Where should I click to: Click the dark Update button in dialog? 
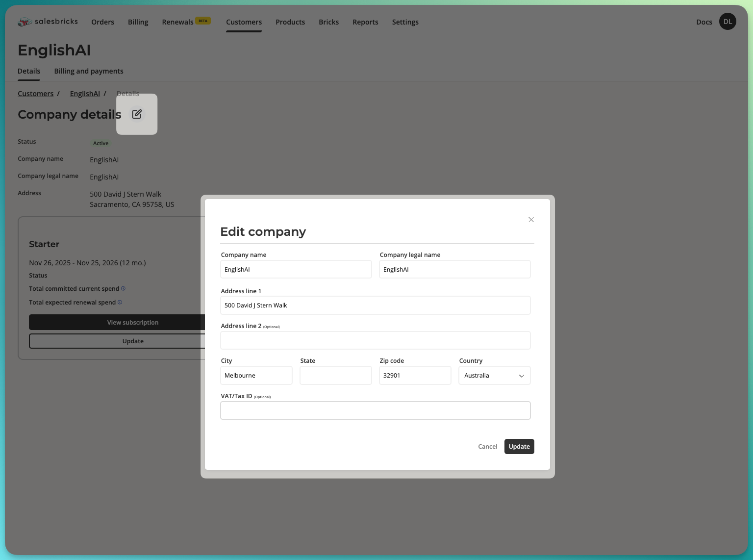(x=519, y=446)
